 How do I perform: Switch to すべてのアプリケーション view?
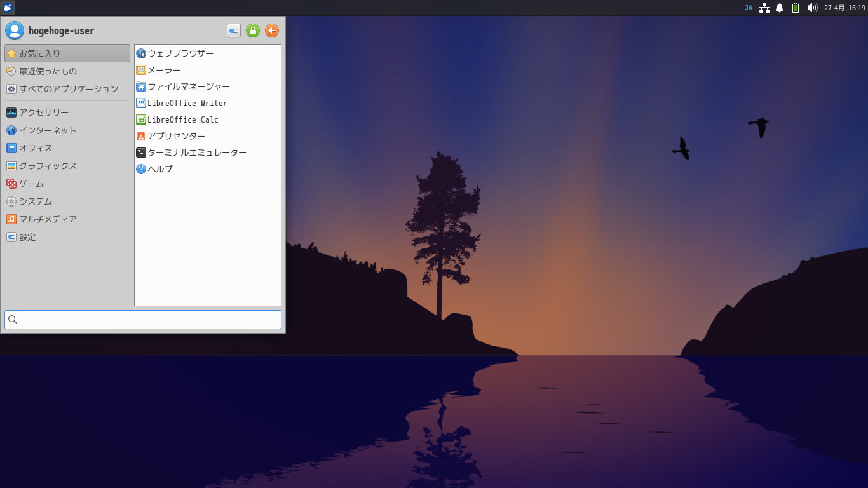(x=64, y=89)
